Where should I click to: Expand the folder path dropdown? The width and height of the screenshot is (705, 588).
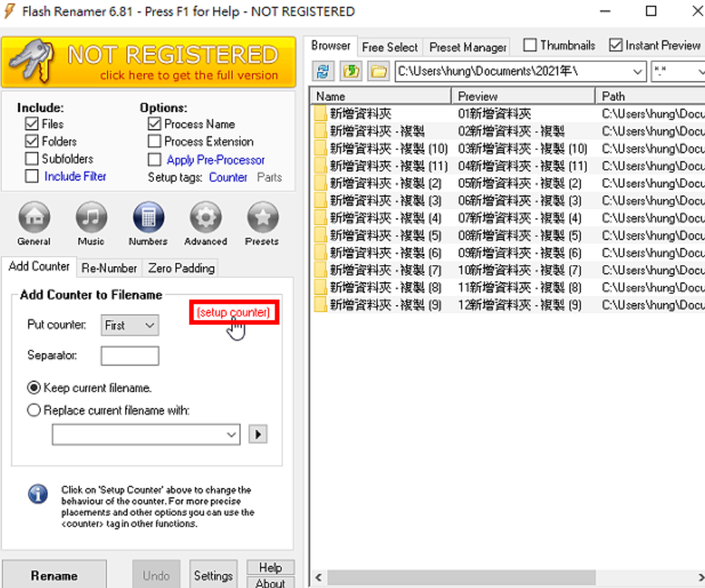tap(637, 72)
